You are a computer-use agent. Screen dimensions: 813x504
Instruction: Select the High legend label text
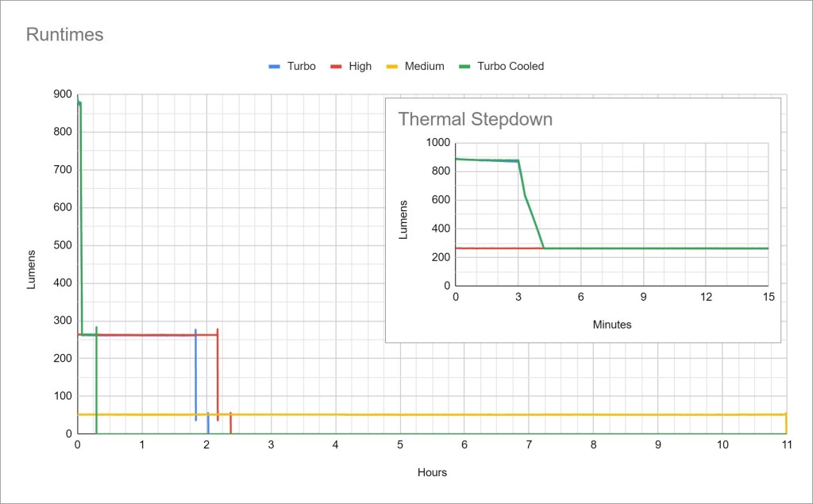[360, 67]
